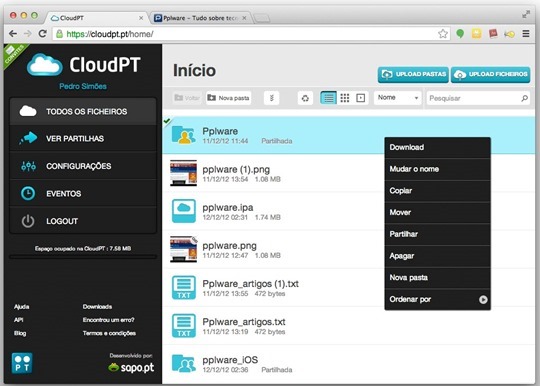This screenshot has height=386, width=540.
Task: Click the pplware_iOS folder name
Action: [x=230, y=360]
